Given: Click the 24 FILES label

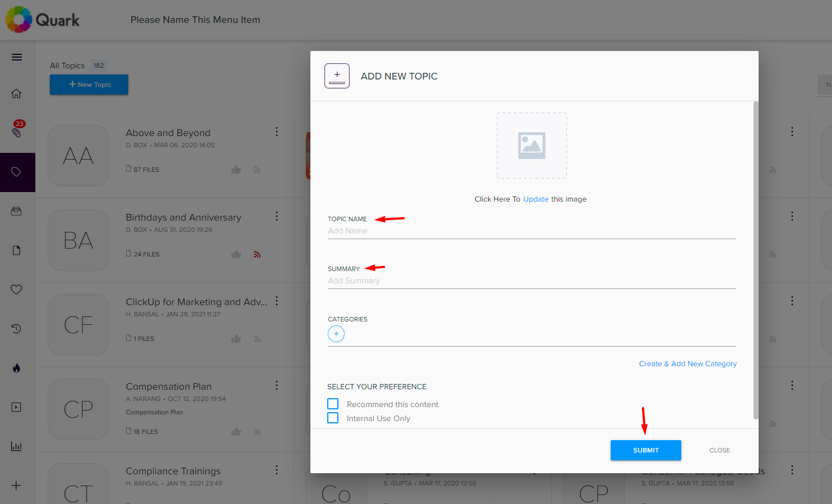Looking at the screenshot, I should [x=143, y=254].
